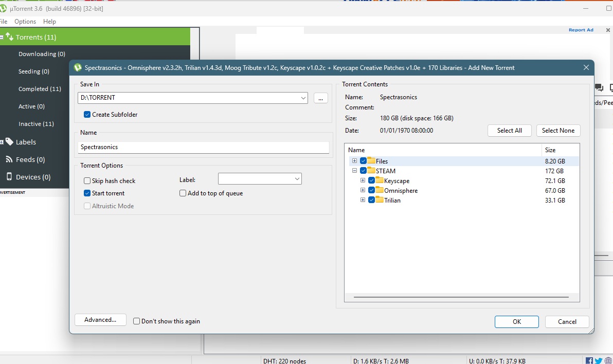Expand the Labels sidebar group

(x=2, y=142)
